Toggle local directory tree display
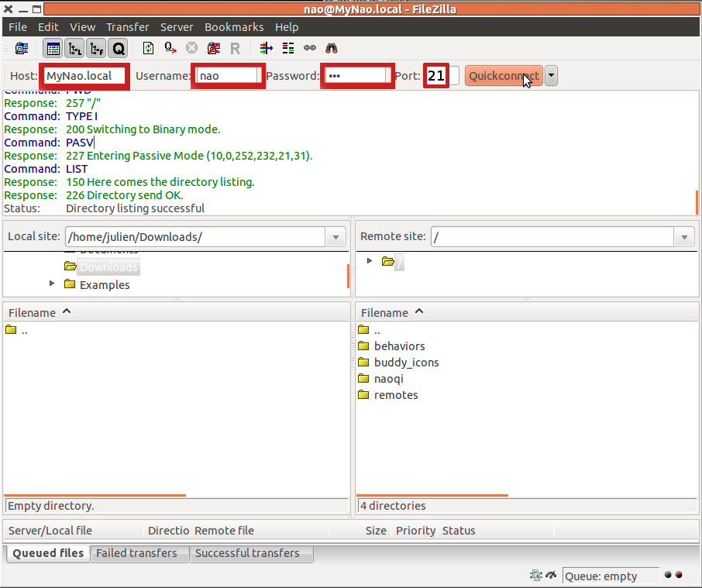The image size is (702, 588). [75, 48]
